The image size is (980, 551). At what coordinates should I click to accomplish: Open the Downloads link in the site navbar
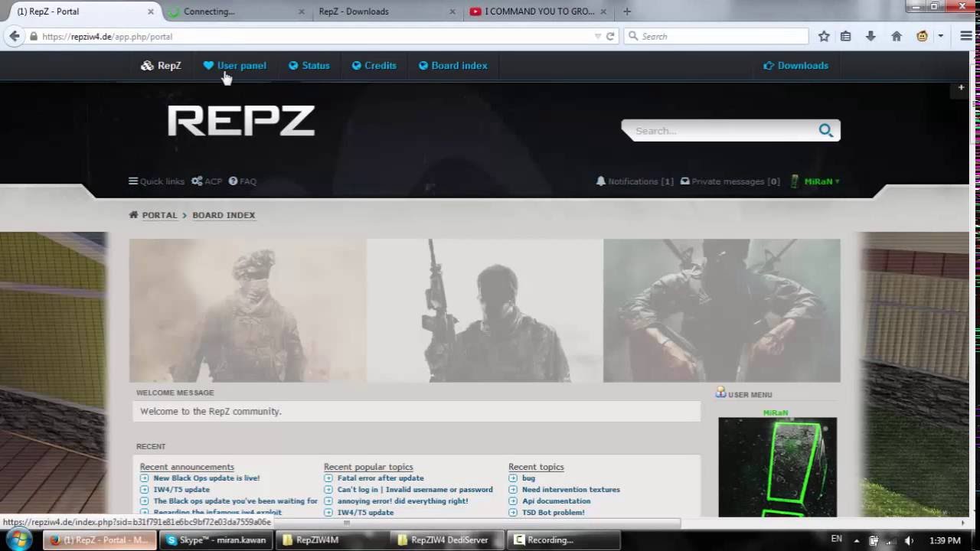coord(795,66)
